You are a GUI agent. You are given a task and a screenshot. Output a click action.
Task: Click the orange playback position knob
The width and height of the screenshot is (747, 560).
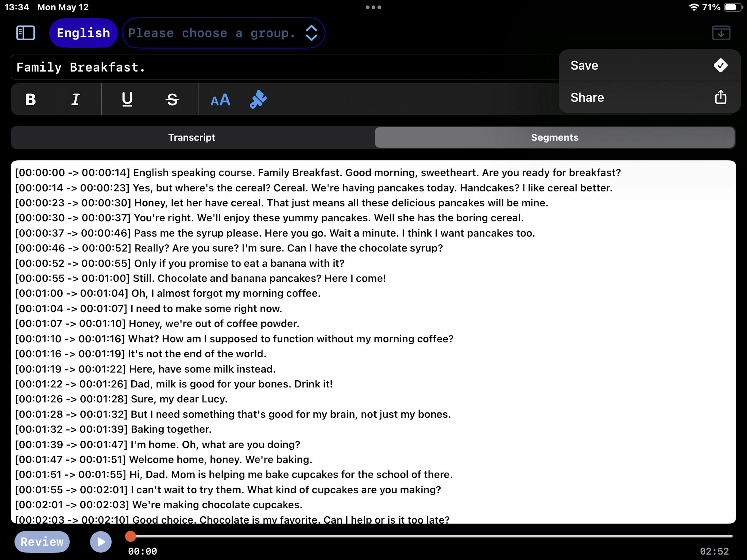tap(131, 536)
